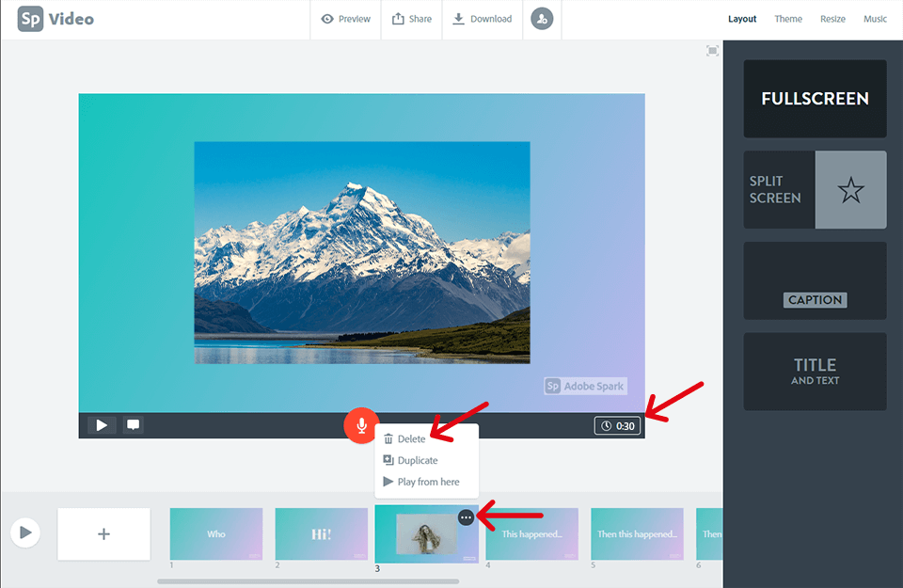Click the three-dot options icon on slide 3
The height and width of the screenshot is (588, 903).
pyautogui.click(x=466, y=517)
